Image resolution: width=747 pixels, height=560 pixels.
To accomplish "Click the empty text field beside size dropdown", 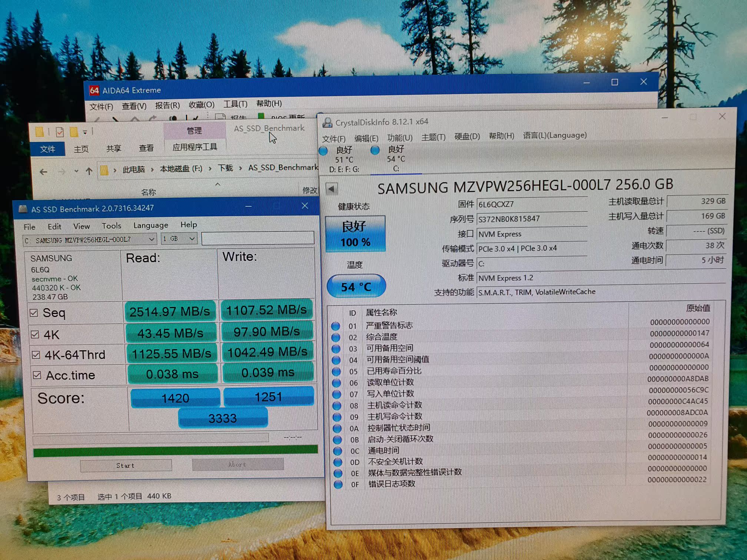I will pyautogui.click(x=258, y=238).
